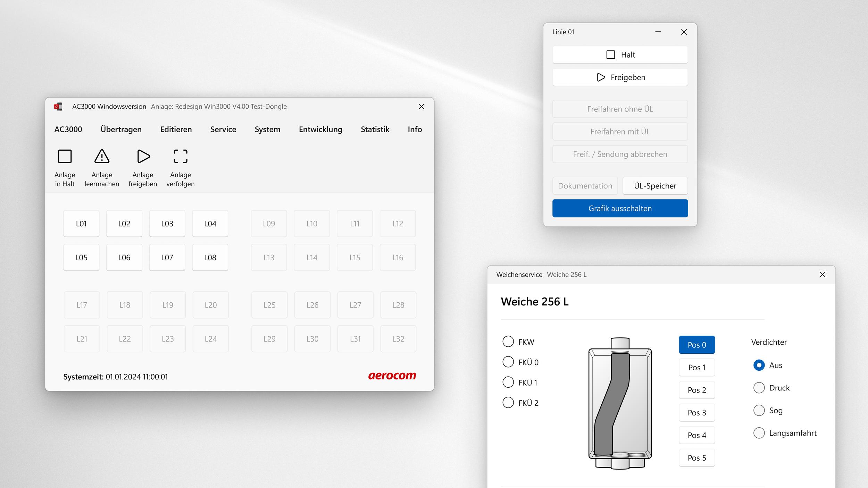Open the Editieren menu
Screen dimensions: 868x488
pos(176,129)
